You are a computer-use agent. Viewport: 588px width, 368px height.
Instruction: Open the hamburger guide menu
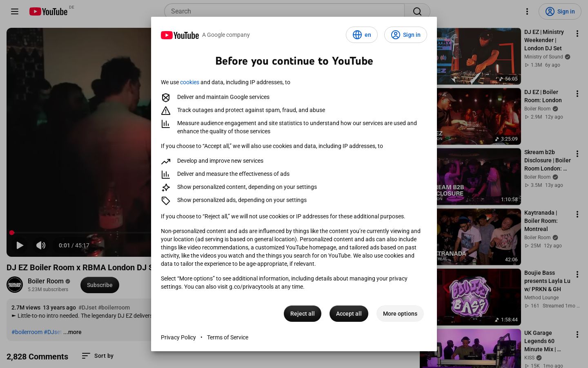tap(15, 11)
